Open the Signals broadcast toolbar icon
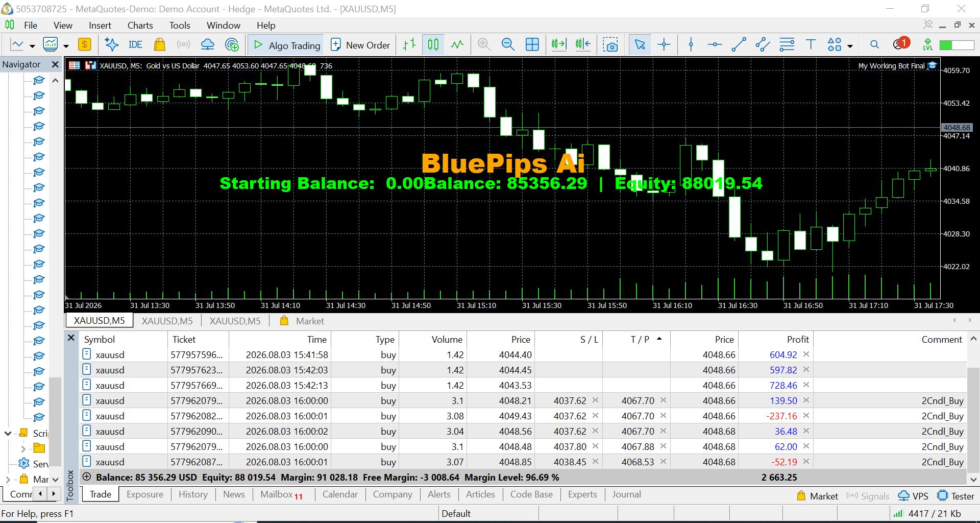The height and width of the screenshot is (523, 980). tap(183, 45)
